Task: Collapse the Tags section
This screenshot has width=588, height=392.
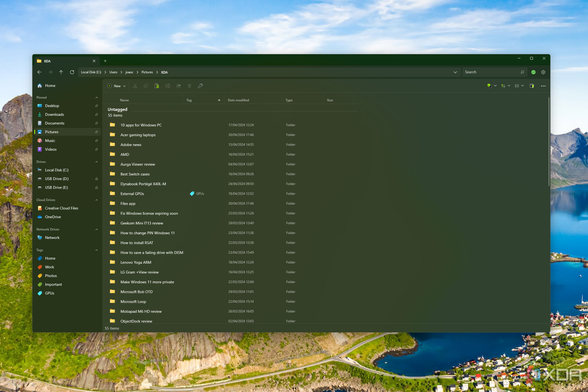Action: 96,250
